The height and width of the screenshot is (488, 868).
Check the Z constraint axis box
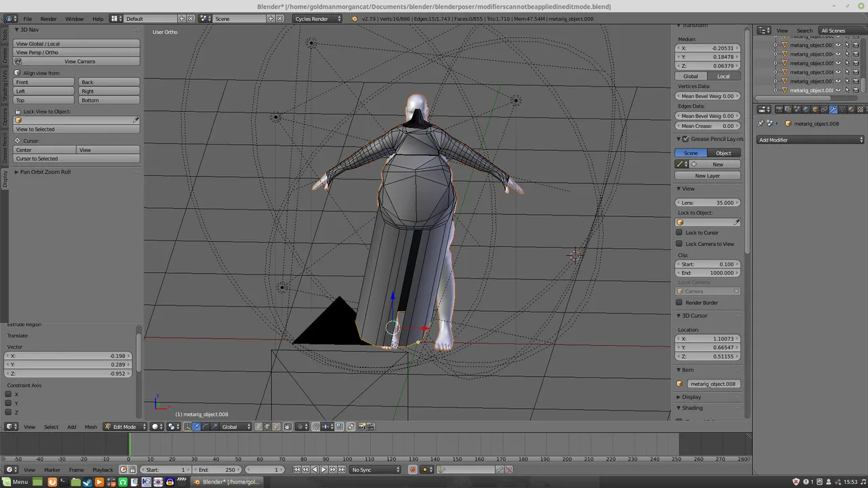(x=8, y=412)
